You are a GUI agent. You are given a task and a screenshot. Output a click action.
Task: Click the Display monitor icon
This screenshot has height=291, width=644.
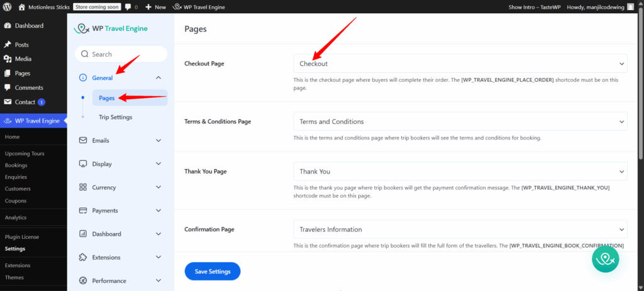click(x=83, y=164)
